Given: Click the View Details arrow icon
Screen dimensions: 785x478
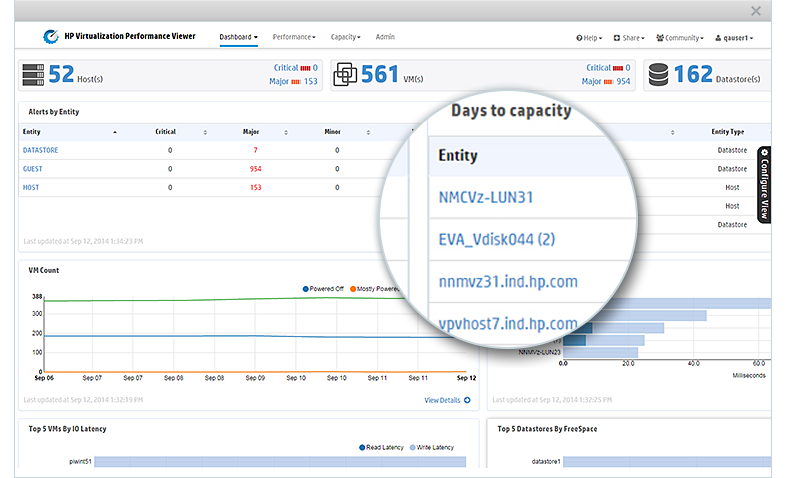Looking at the screenshot, I should (x=467, y=400).
